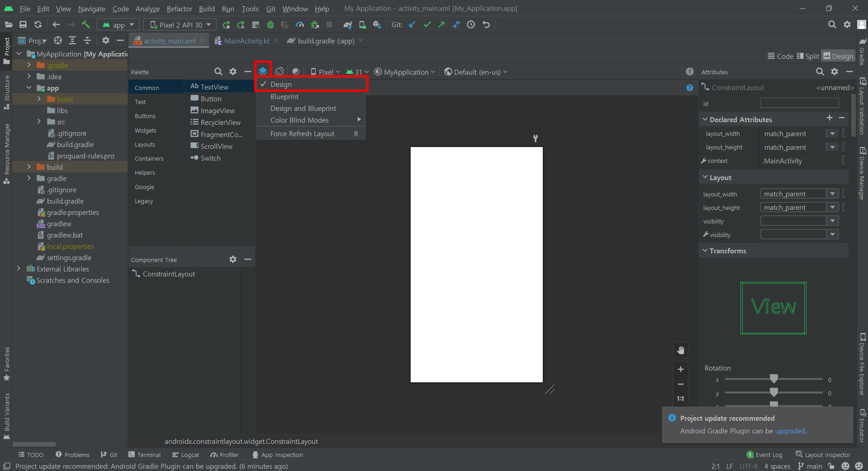Open Palette settings gear
868x471 pixels.
coord(233,71)
